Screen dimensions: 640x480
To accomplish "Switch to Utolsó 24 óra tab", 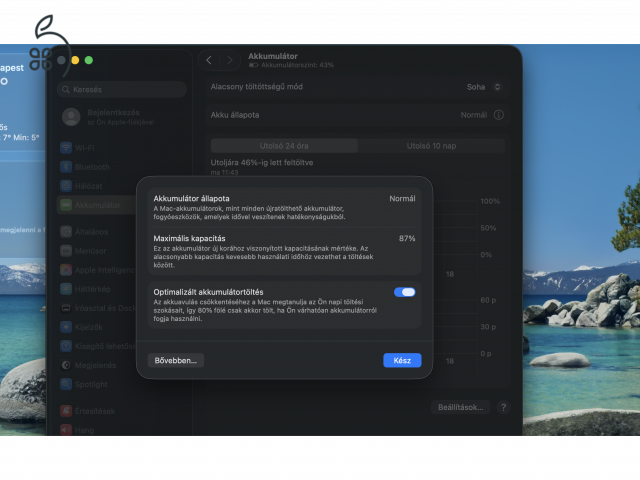I will [x=284, y=146].
